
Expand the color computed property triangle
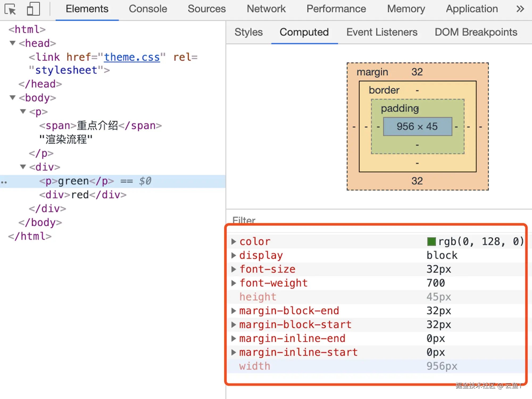(234, 241)
